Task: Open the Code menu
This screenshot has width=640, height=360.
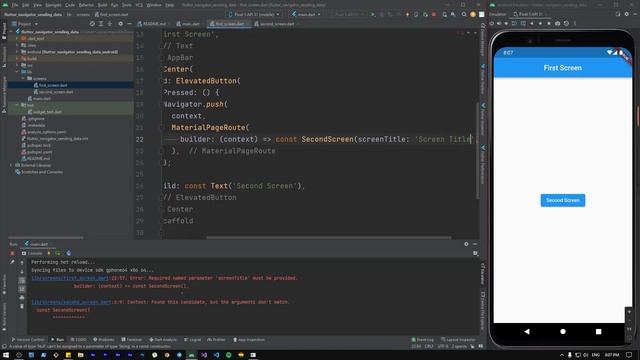Action: click(70, 5)
